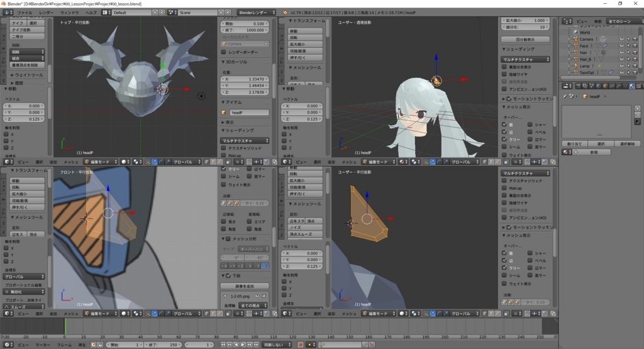Click the 3D view editor type icon in bottom-left viewport
Viewport: 644px width, 349px height.
[8, 313]
